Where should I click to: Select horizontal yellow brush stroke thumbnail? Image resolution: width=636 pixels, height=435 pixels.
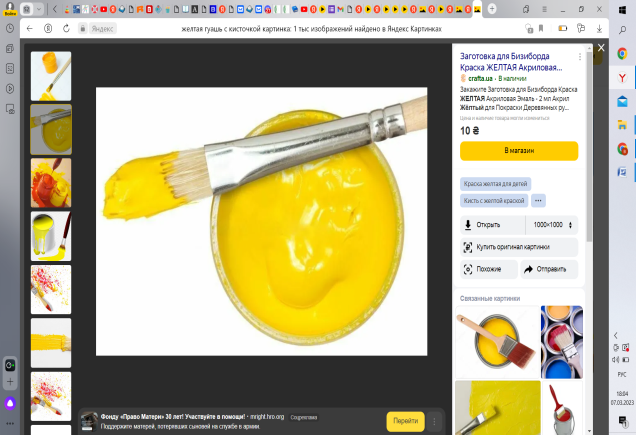click(51, 342)
